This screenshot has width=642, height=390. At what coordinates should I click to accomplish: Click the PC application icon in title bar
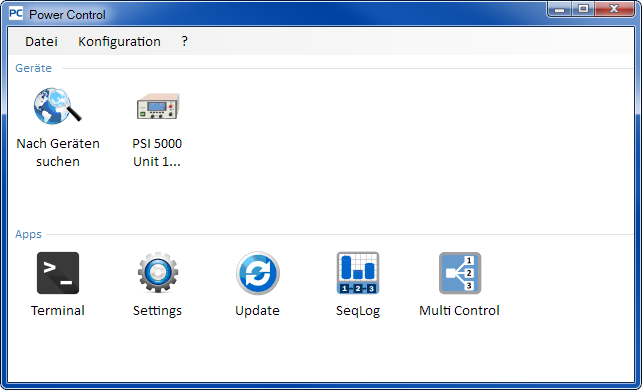point(16,14)
